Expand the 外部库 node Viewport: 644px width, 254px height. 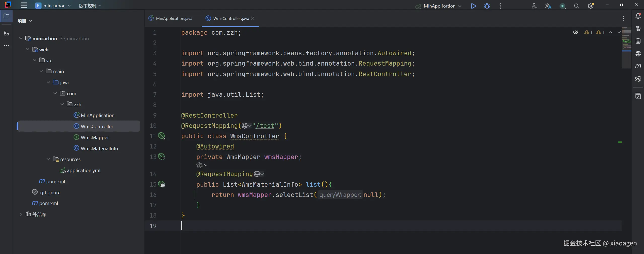21,214
